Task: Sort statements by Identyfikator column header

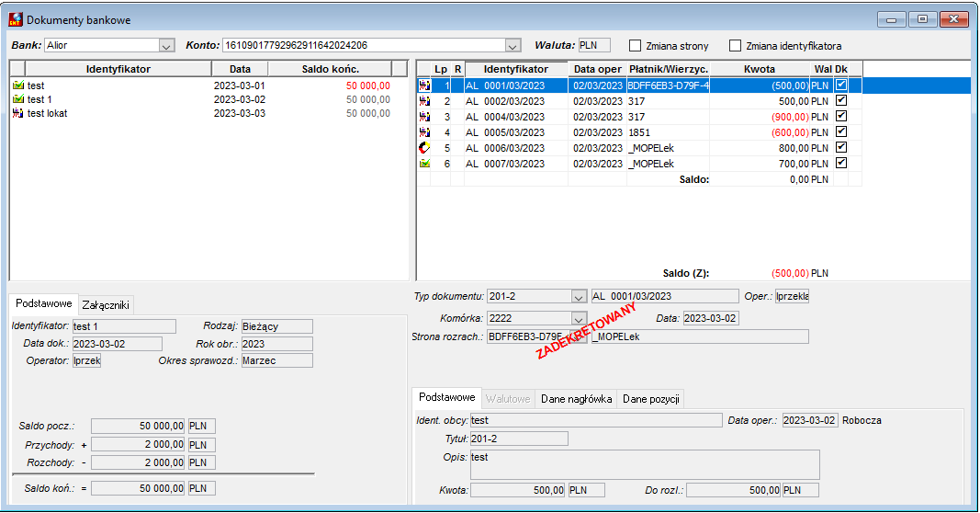Action: [118, 69]
